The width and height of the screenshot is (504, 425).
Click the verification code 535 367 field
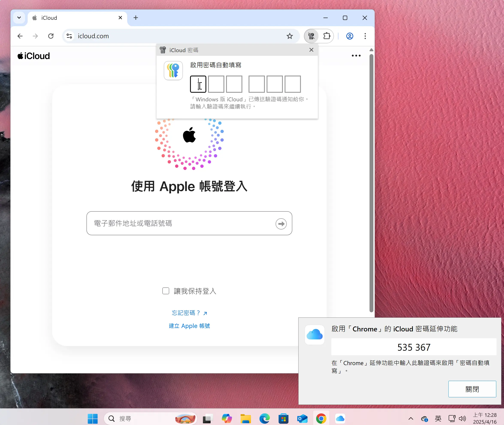pos(414,347)
